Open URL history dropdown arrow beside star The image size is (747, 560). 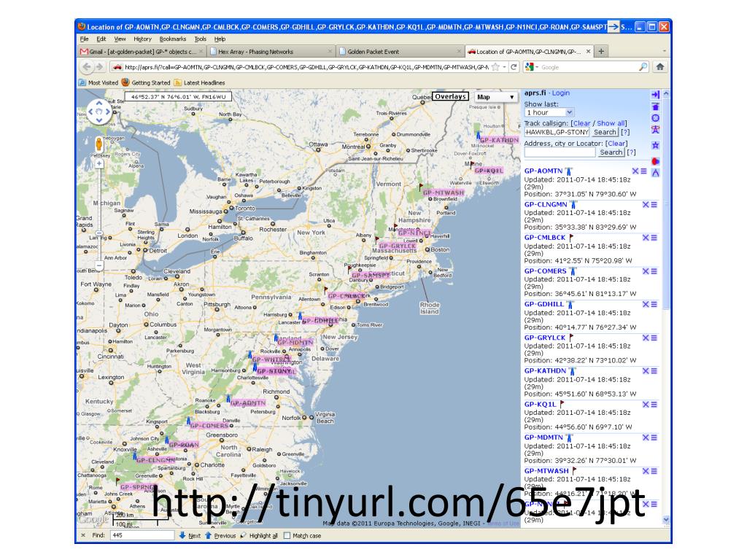[x=504, y=67]
